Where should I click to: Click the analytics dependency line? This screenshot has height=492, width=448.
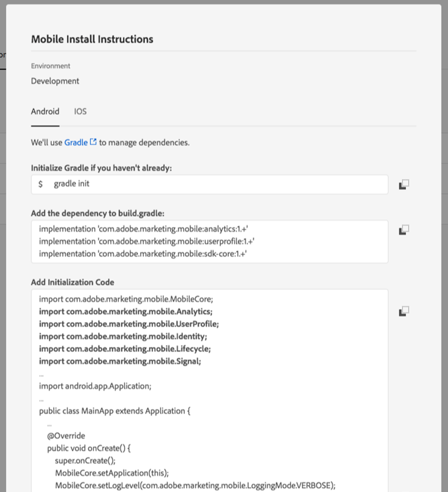[144, 229]
